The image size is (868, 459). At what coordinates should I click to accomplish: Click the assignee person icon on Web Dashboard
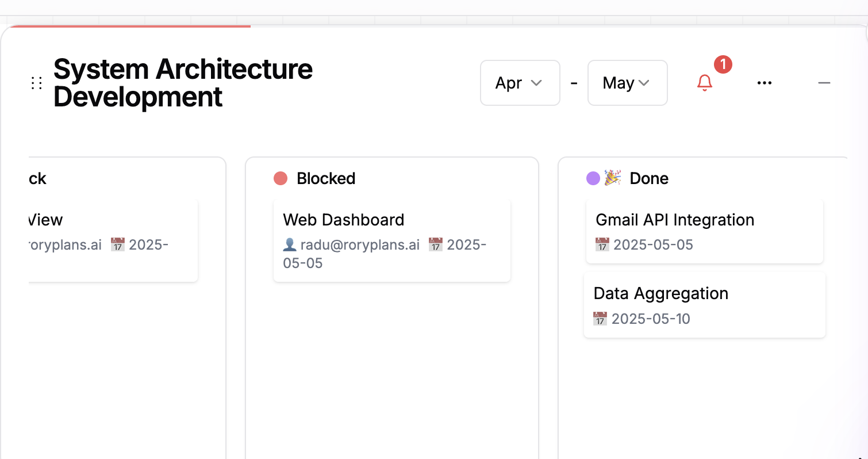(x=290, y=245)
